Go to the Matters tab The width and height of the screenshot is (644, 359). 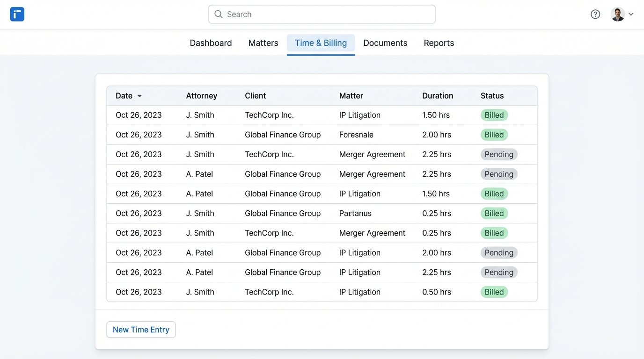(263, 43)
